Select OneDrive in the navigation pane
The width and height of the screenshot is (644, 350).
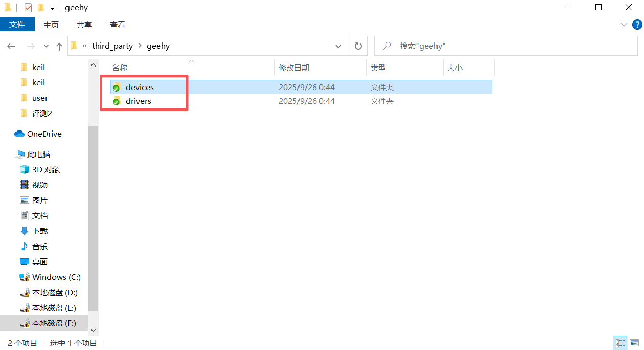pos(44,134)
